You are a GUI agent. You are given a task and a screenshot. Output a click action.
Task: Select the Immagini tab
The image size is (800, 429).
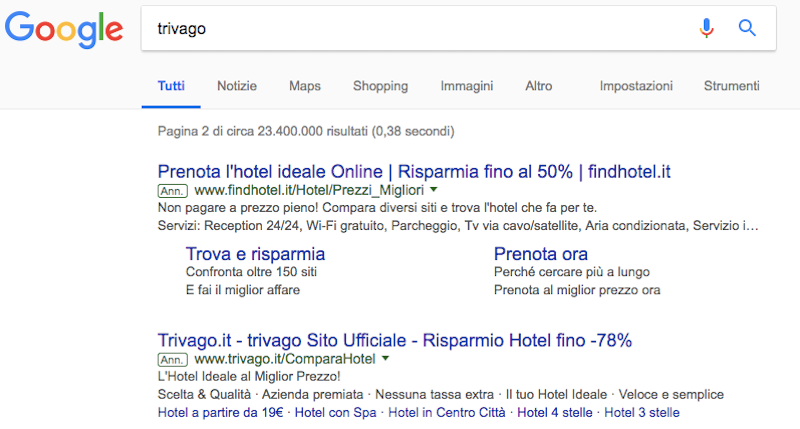[x=466, y=86]
